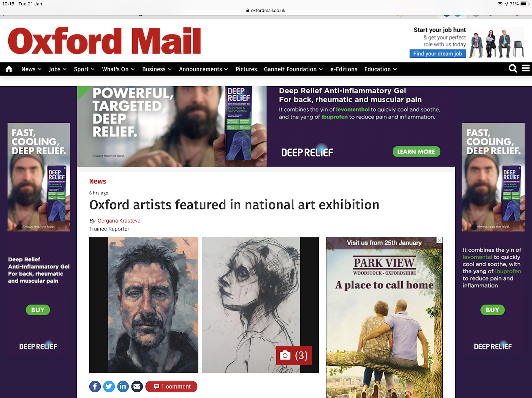
Task: Expand the What's On dropdown
Action: tap(118, 69)
